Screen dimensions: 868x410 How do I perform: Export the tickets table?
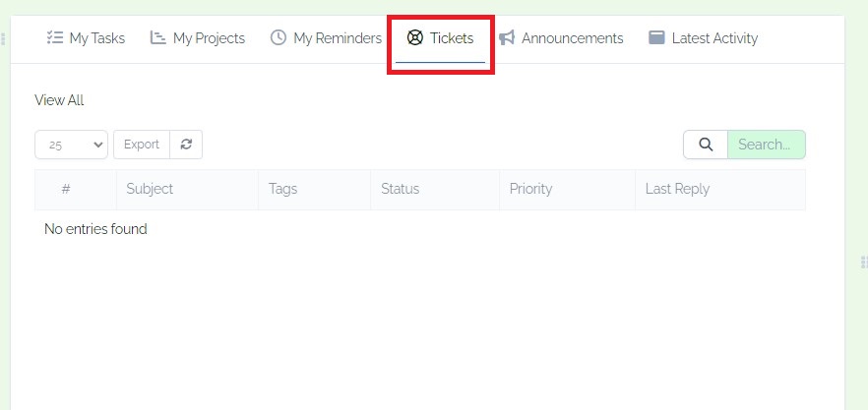142,145
